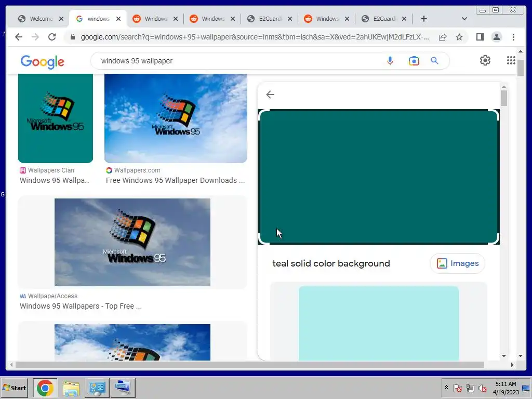532x399 pixels.
Task: Open network status tray icon
Action: 470,388
